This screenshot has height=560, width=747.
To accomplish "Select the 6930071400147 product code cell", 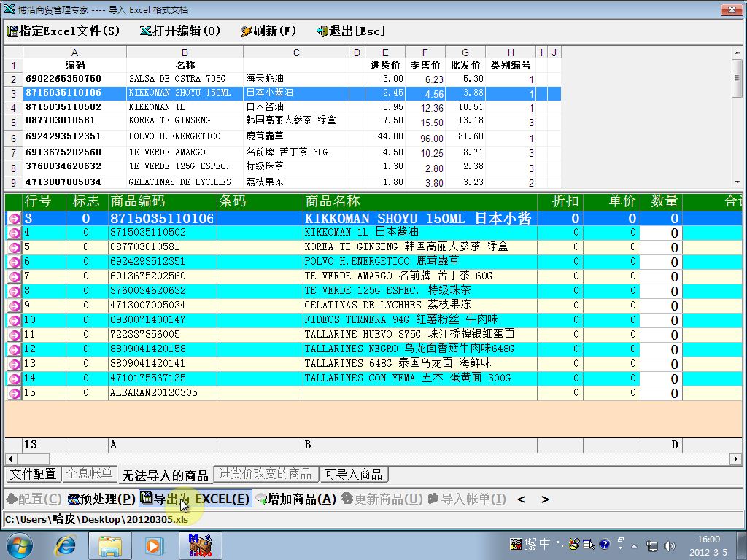I will coord(163,319).
